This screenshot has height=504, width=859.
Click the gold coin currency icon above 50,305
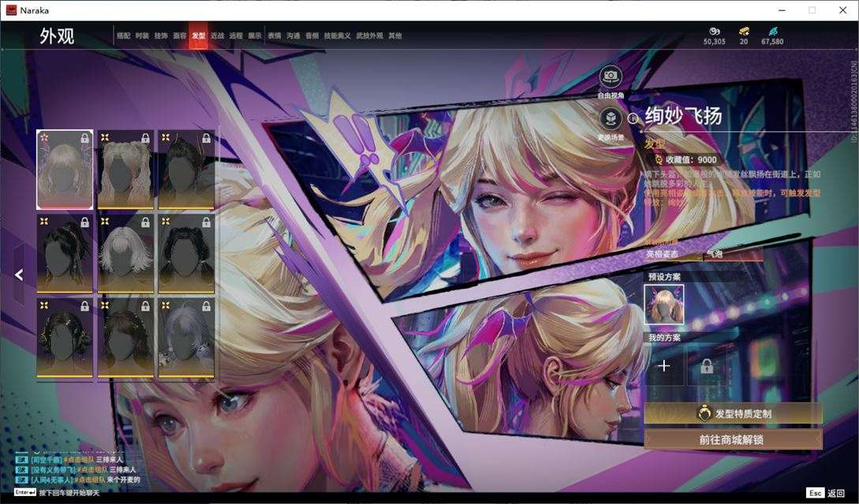(714, 32)
